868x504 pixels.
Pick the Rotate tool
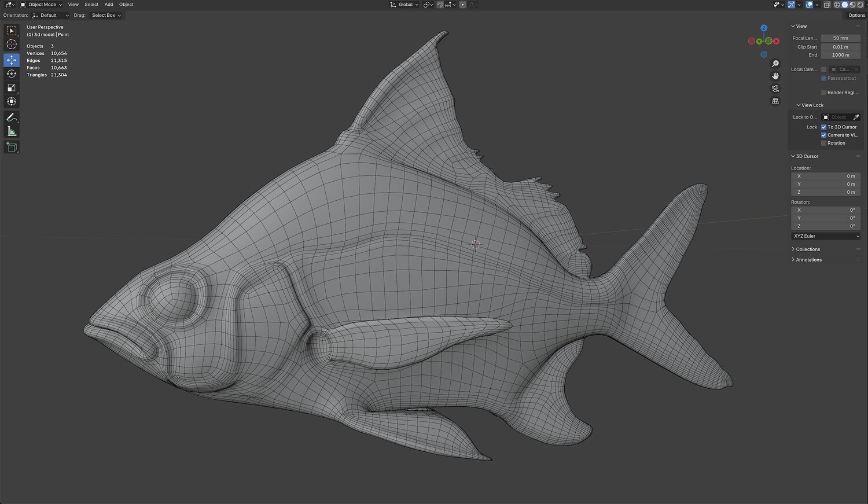pyautogui.click(x=12, y=74)
